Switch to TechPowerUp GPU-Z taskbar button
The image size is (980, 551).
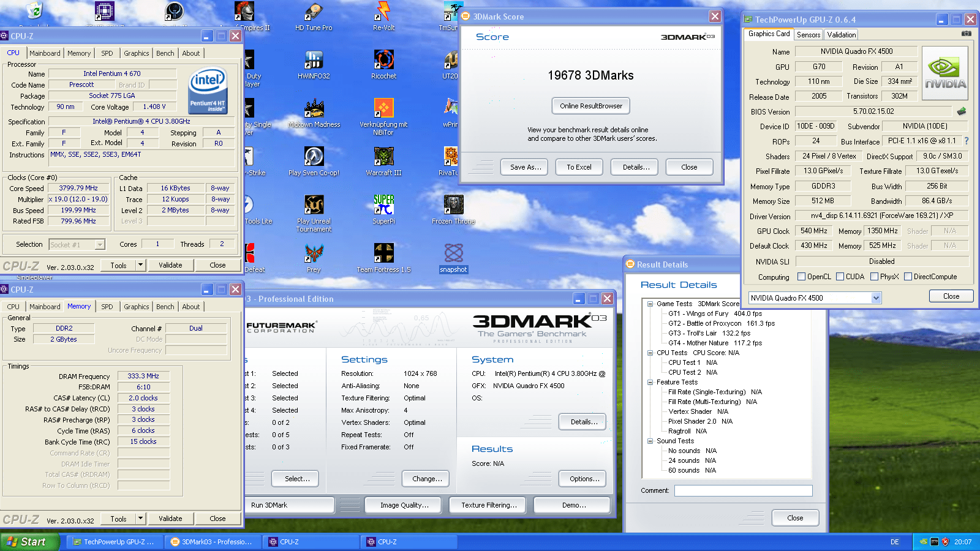[115, 542]
